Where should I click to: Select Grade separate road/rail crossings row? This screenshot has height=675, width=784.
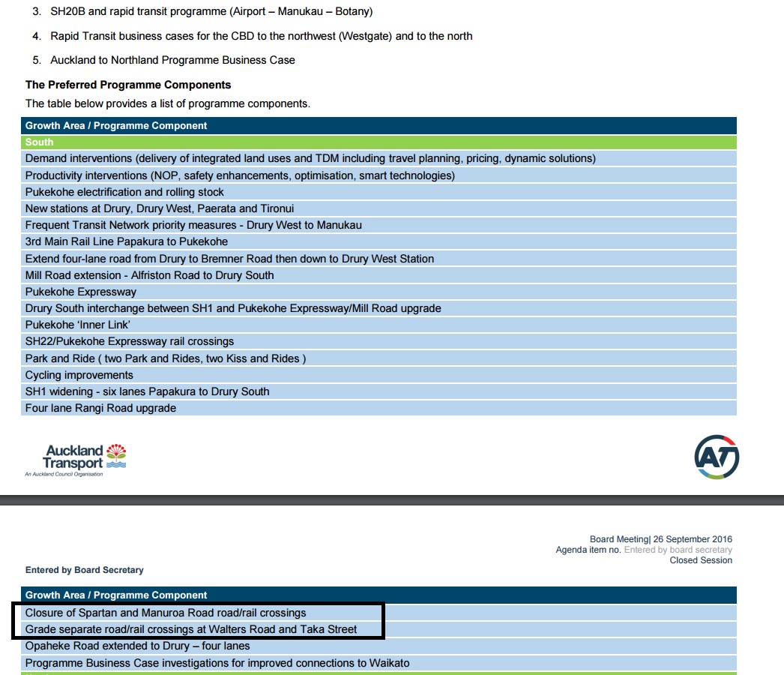click(x=191, y=629)
